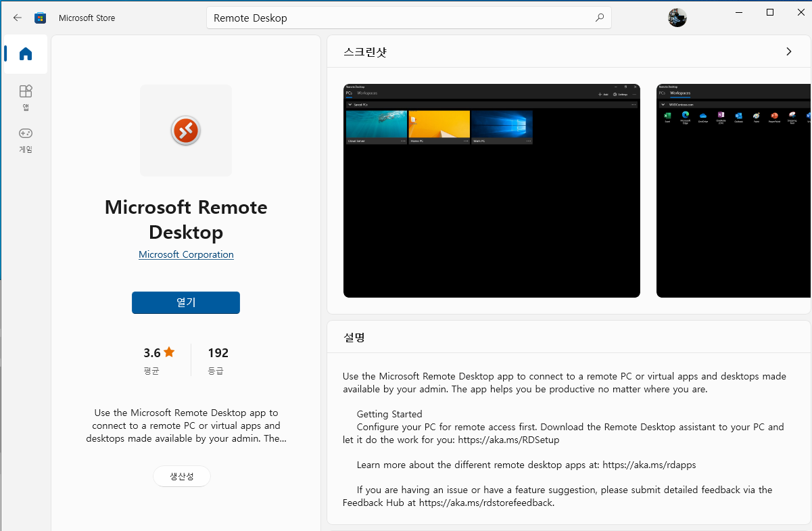The image size is (812, 531).
Task: Click the Getting Started text line
Action: pos(389,414)
